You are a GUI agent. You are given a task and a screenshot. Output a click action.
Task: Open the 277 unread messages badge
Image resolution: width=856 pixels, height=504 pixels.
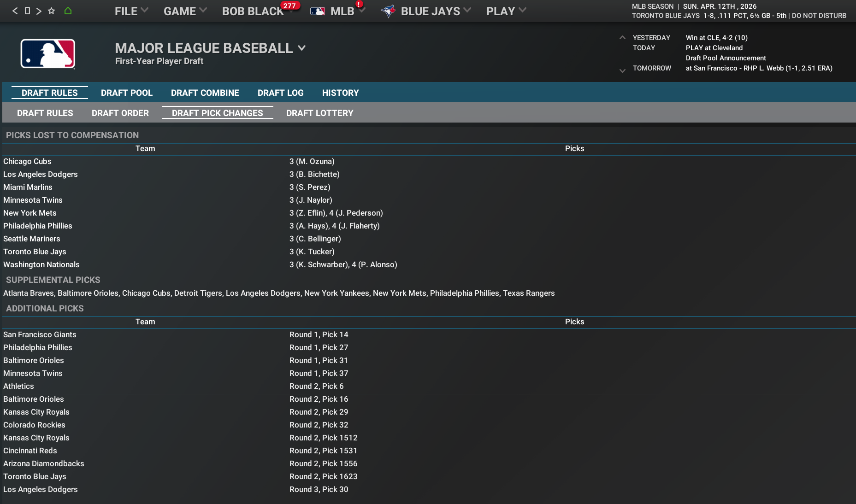[289, 6]
